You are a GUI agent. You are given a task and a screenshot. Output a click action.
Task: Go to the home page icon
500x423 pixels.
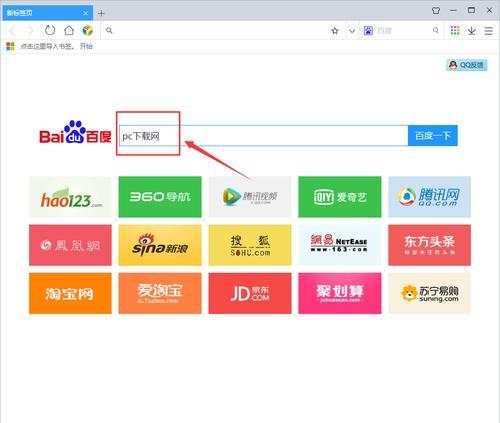tap(69, 30)
